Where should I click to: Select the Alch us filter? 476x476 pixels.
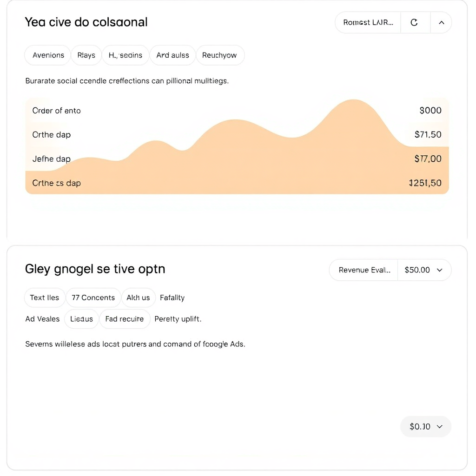click(x=138, y=297)
